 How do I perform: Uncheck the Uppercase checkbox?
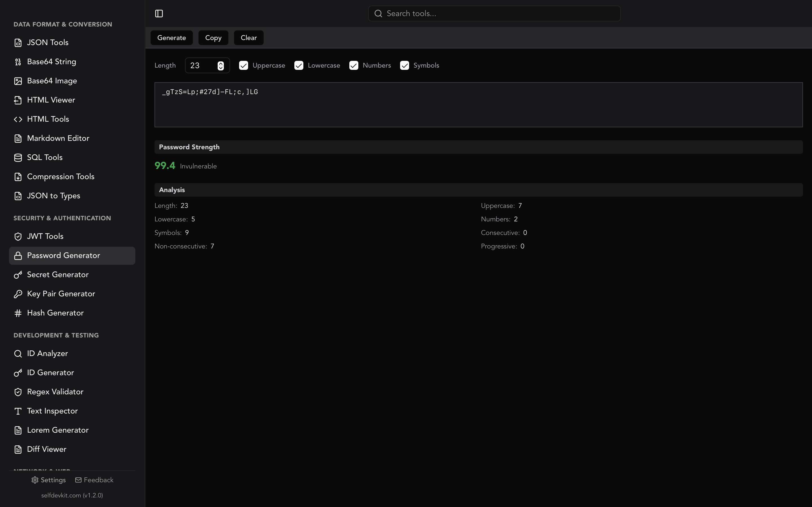tap(244, 65)
